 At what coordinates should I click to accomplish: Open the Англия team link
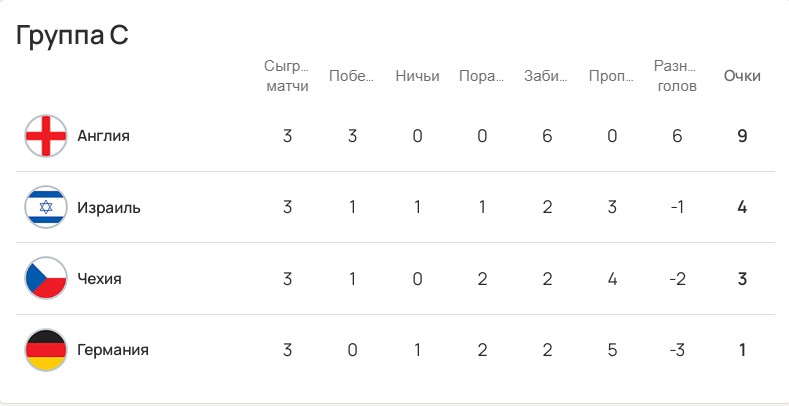click(x=104, y=136)
